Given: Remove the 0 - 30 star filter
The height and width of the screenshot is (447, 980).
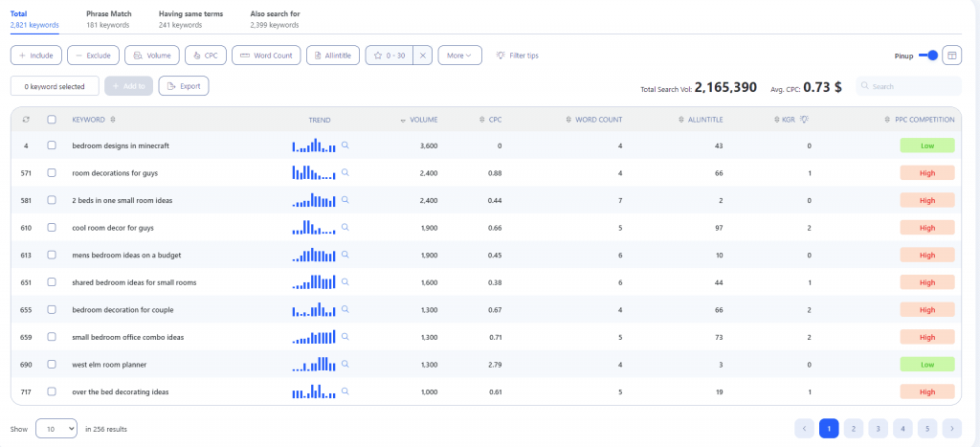Looking at the screenshot, I should coord(422,56).
